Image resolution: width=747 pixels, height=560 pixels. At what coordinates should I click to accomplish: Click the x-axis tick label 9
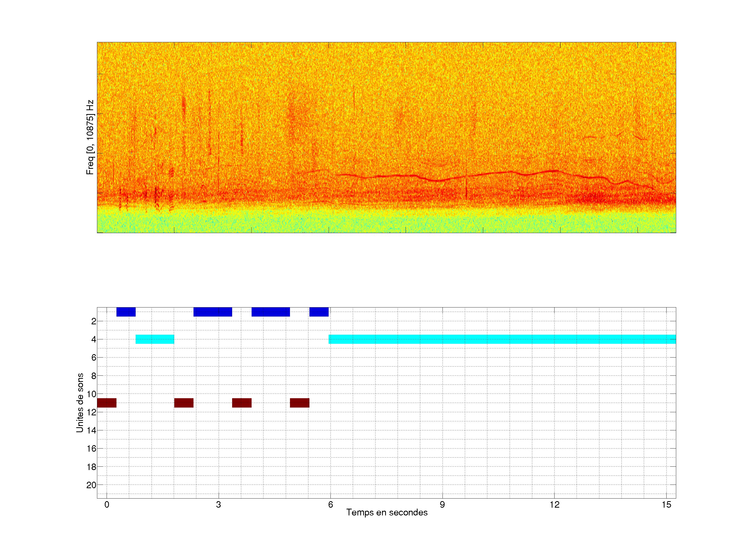[x=442, y=505]
